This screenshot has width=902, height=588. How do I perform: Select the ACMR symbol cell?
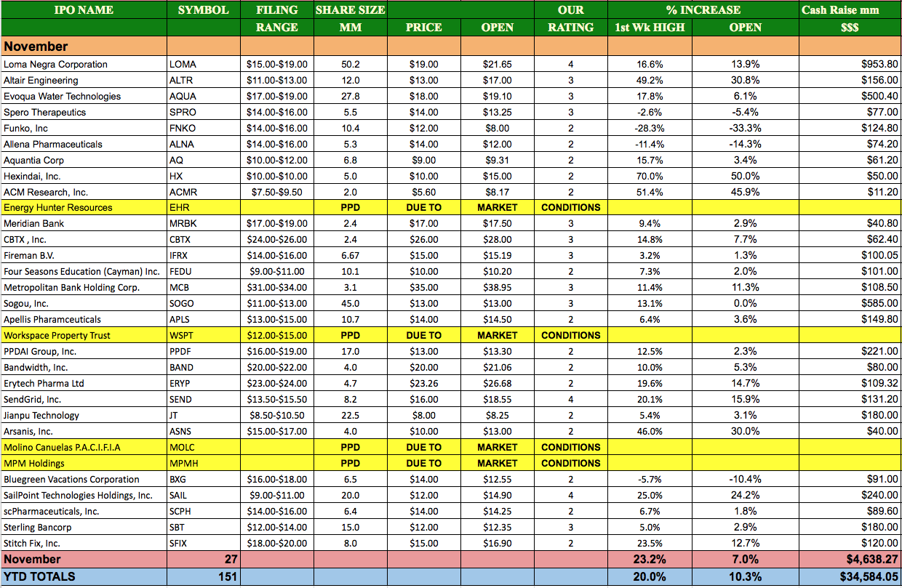[x=204, y=192]
